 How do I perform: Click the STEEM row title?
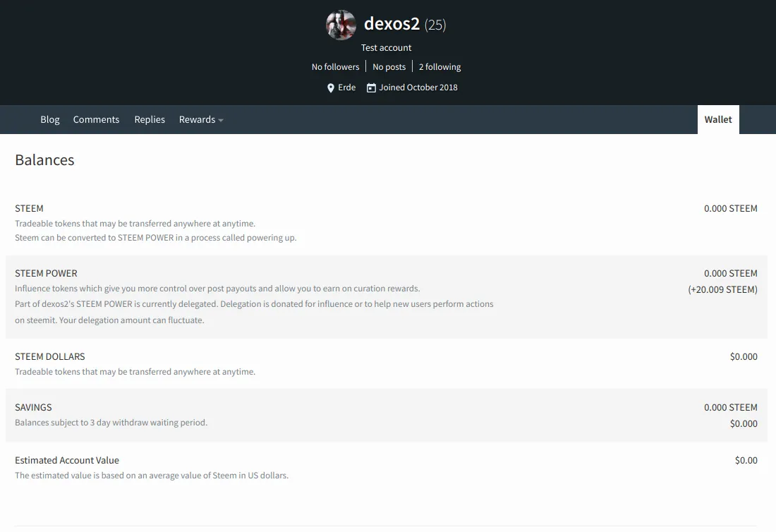click(29, 208)
